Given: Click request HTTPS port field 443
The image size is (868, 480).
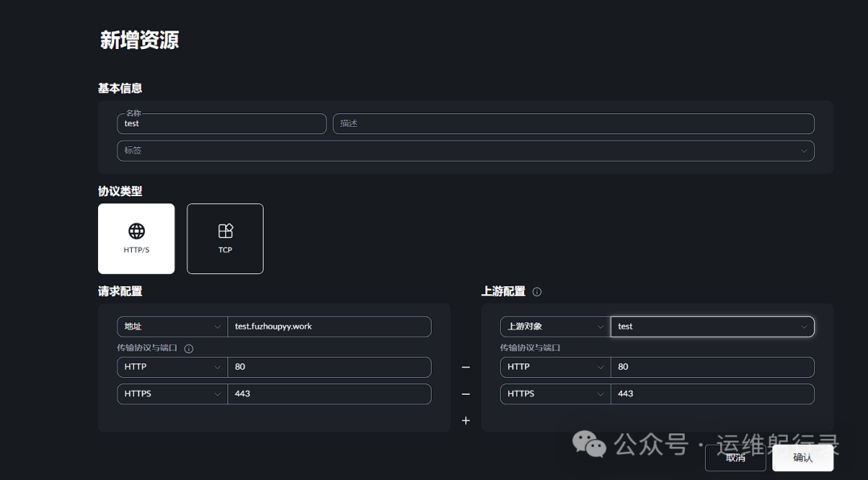Looking at the screenshot, I should pos(330,394).
